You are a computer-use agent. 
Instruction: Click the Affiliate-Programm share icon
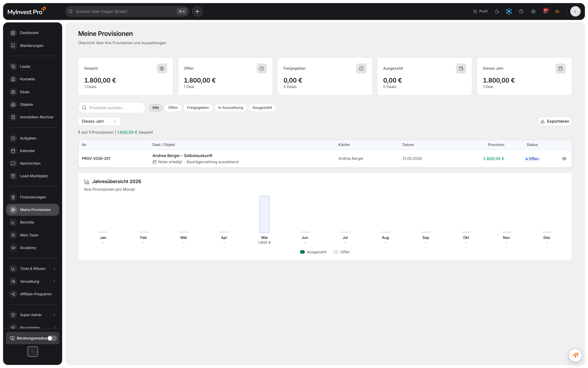13,294
